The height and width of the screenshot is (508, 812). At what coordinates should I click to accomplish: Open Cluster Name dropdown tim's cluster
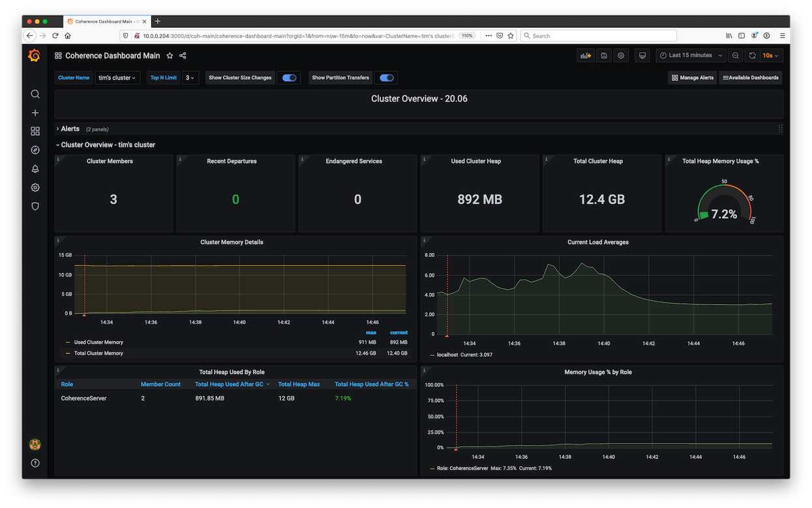[x=117, y=78]
